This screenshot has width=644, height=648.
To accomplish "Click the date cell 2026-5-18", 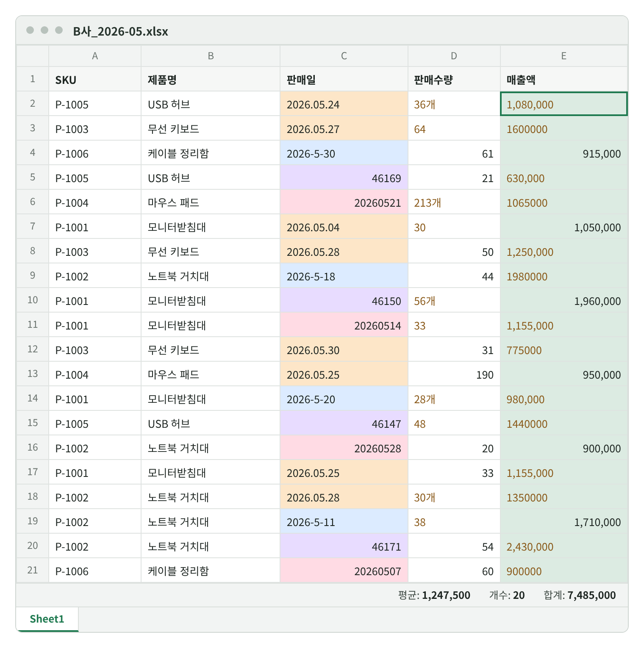I will (344, 276).
